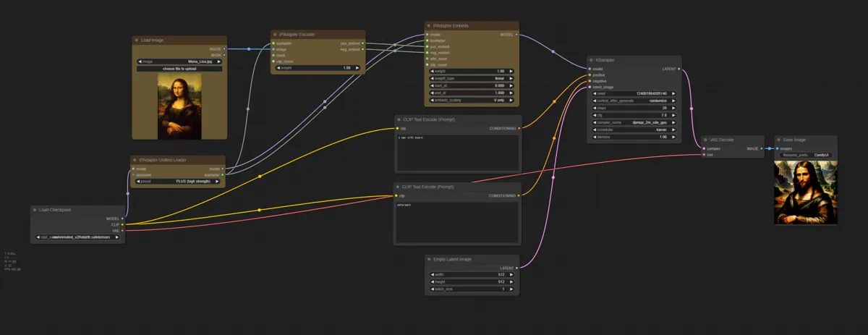Open the embeds_scaling dropdown set to V only
The height and width of the screenshot is (335, 868).
pyautogui.click(x=472, y=100)
